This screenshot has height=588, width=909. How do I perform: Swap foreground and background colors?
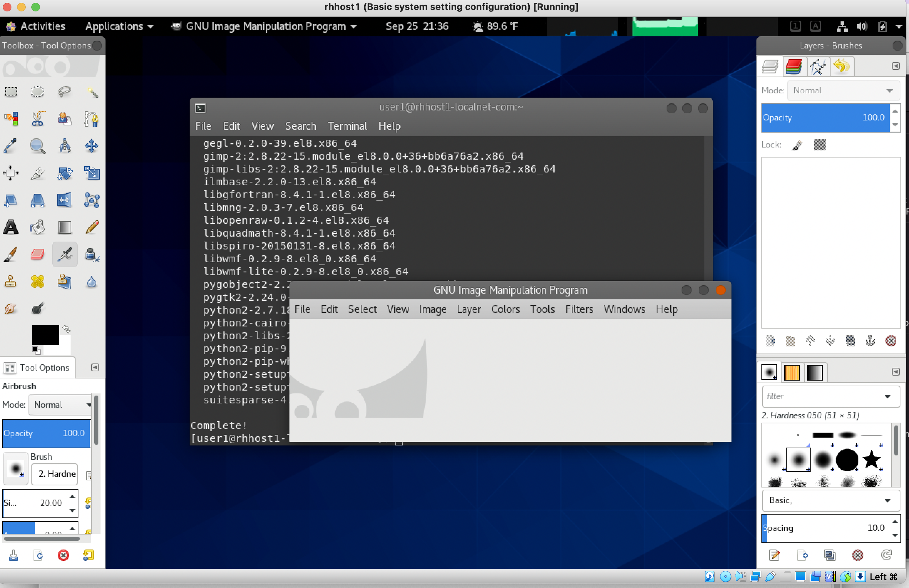66,329
